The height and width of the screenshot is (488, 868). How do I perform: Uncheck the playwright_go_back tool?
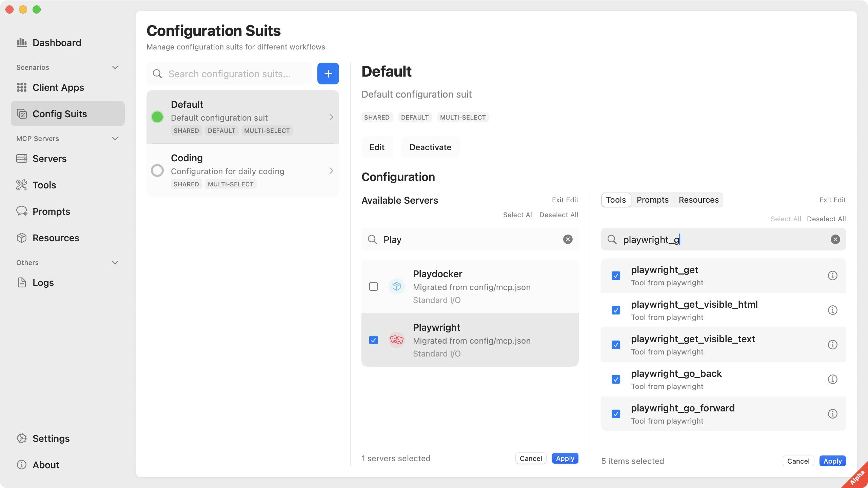pos(616,379)
